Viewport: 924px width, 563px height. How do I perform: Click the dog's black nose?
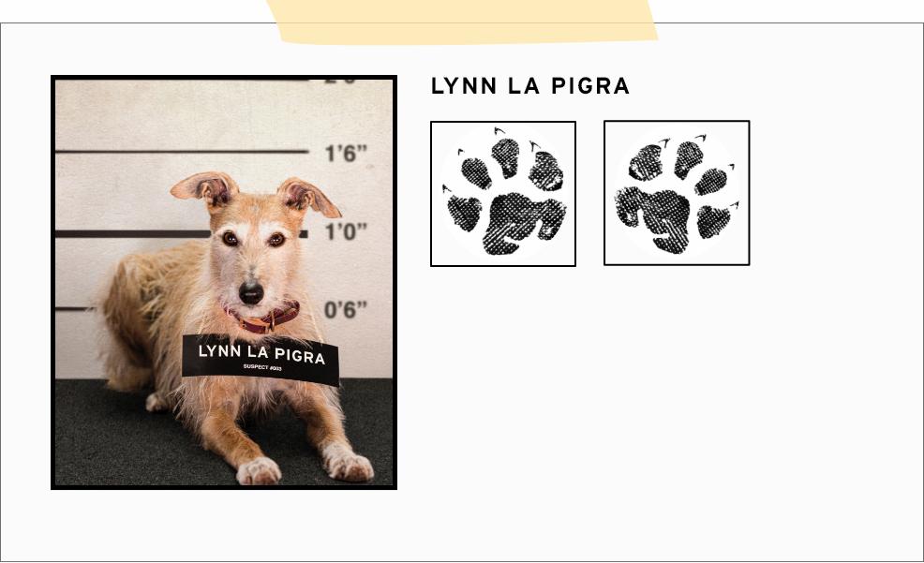pos(251,291)
